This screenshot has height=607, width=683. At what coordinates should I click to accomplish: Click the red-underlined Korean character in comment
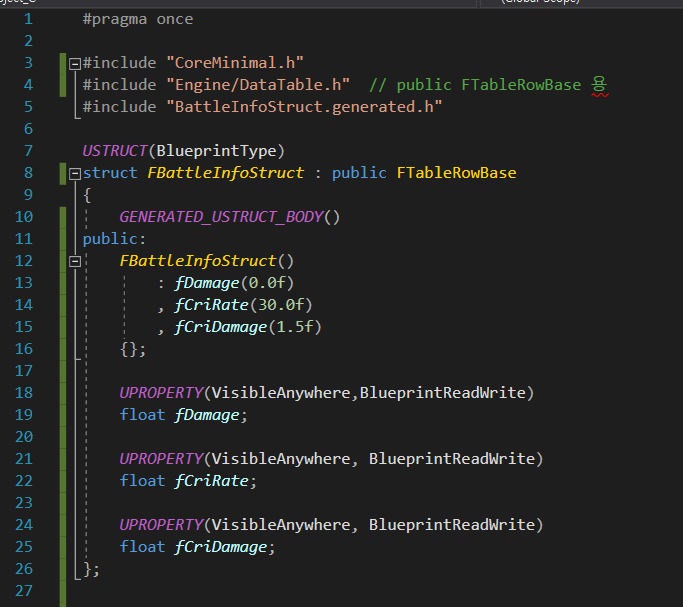tap(599, 85)
